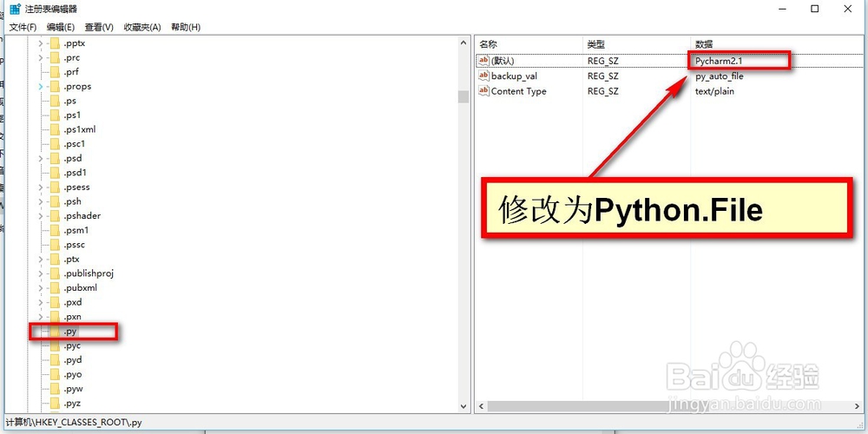Select the .py key label
The width and height of the screenshot is (868, 434).
[69, 331]
